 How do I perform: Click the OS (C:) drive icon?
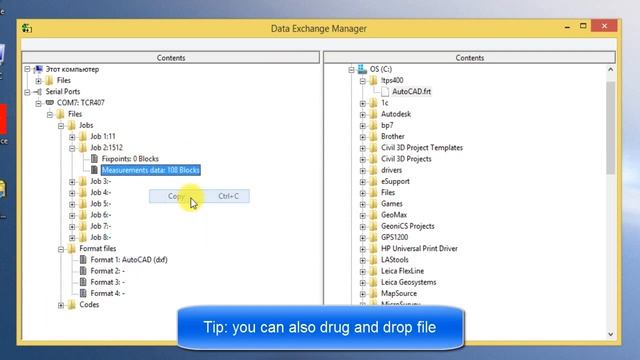point(362,69)
